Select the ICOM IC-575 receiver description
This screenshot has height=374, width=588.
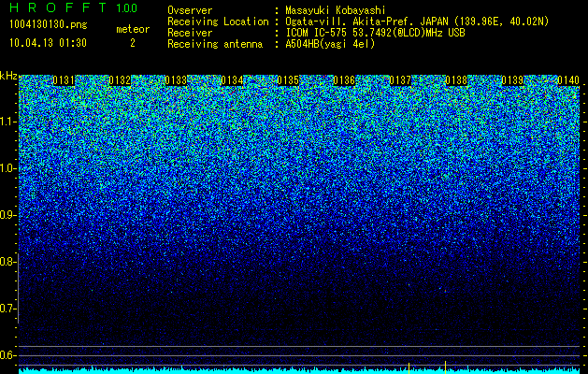click(x=375, y=33)
